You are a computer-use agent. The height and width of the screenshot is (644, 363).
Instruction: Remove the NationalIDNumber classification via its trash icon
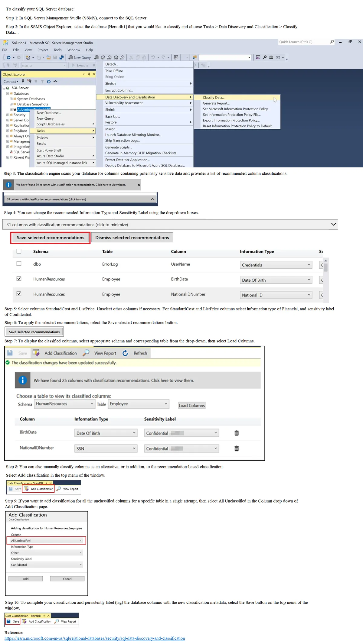point(237,448)
